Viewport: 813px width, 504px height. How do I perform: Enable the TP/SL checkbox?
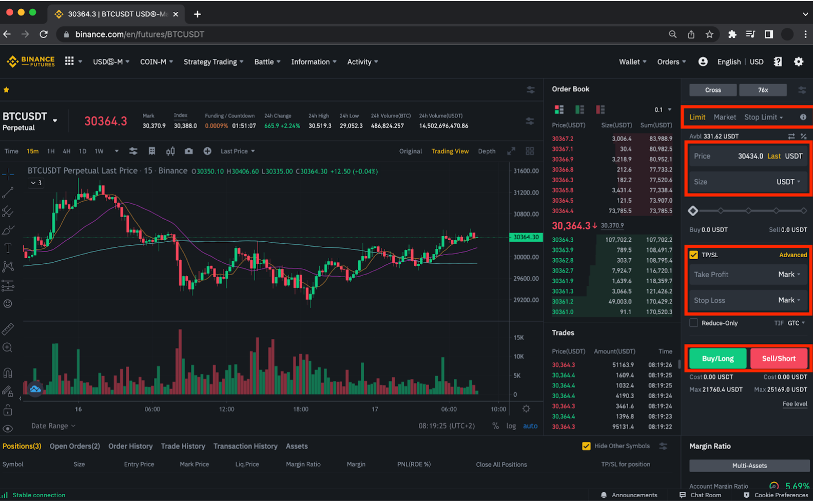[694, 255]
